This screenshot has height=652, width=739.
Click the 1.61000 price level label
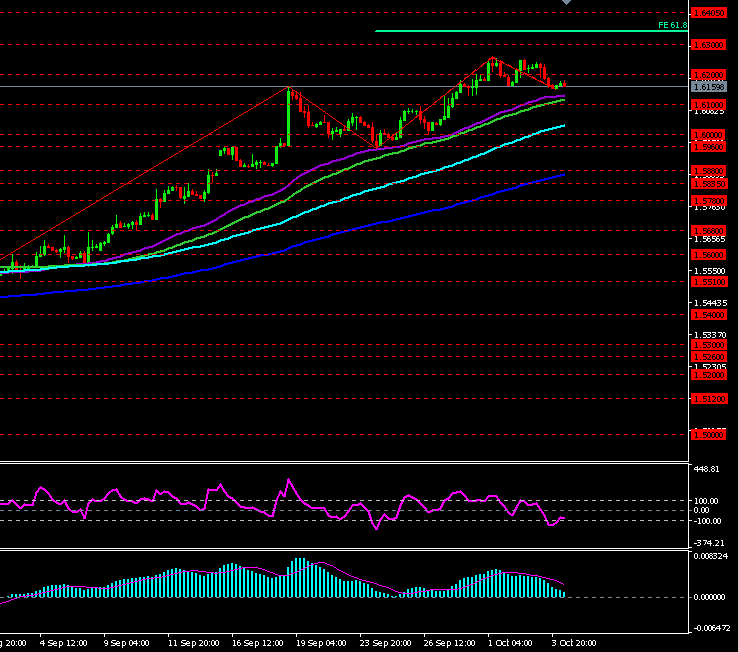pyautogui.click(x=709, y=105)
